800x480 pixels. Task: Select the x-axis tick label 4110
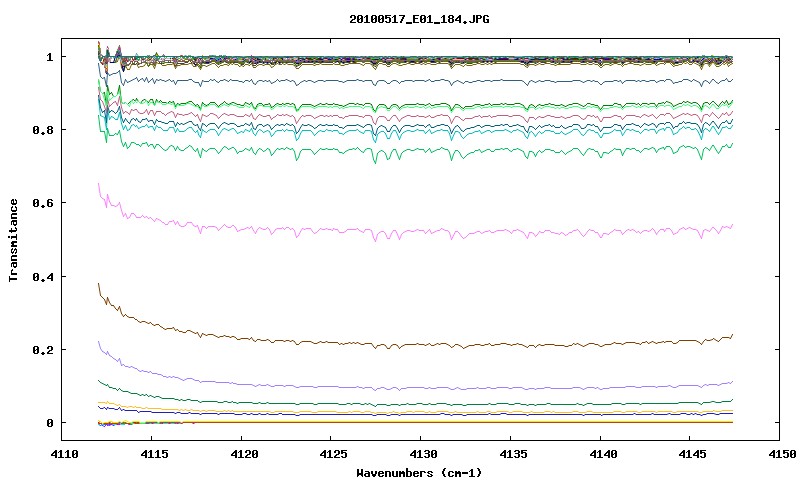coord(64,454)
